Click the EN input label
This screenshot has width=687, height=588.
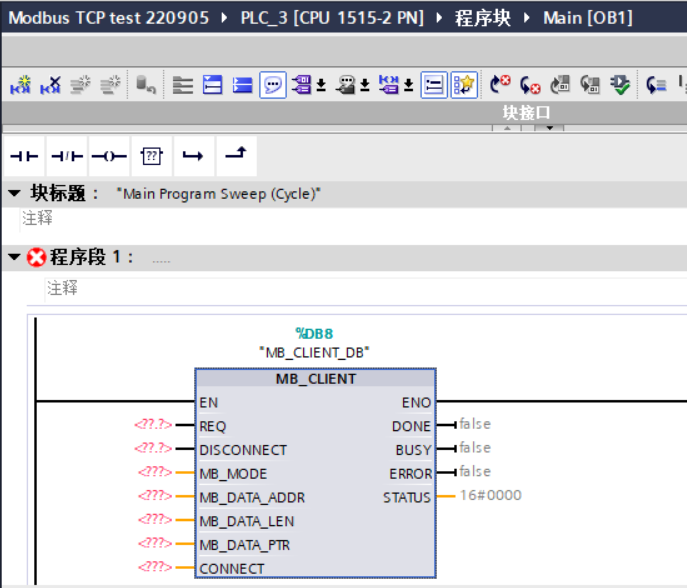[209, 403]
